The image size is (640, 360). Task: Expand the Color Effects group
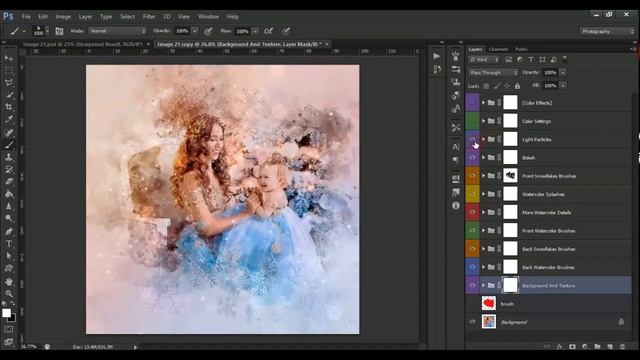point(483,103)
